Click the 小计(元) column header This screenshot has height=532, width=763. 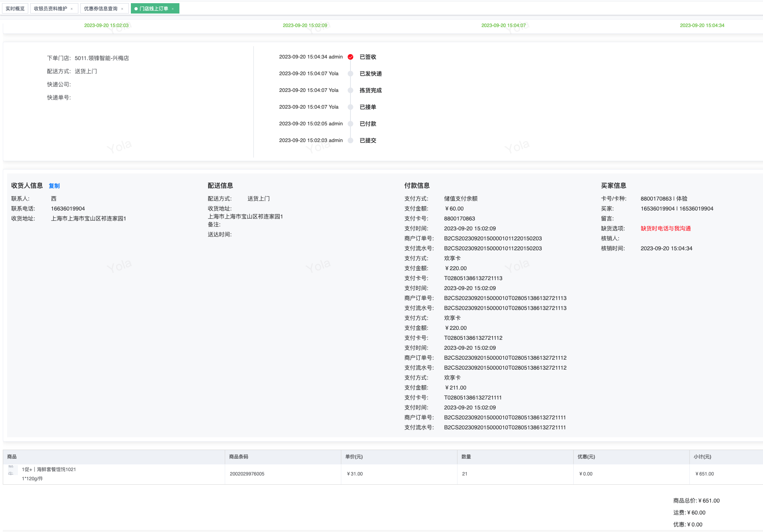(x=702, y=457)
